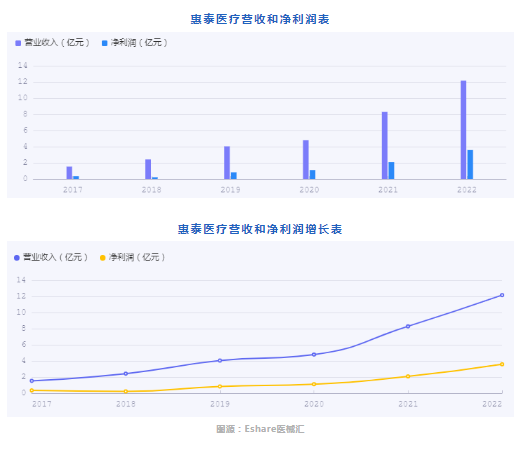Click the 2020 revenue line data point
Screen dimensions: 517x449
[314, 355]
